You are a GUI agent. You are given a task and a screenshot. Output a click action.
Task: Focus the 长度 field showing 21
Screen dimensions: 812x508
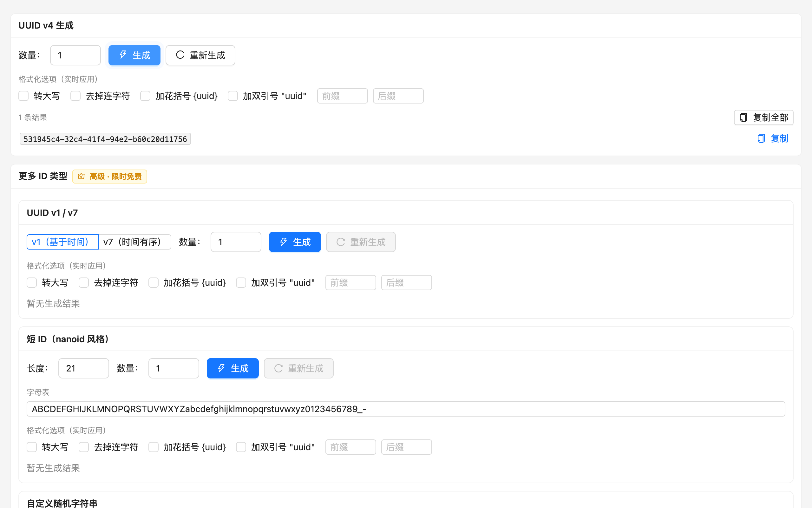click(x=83, y=368)
